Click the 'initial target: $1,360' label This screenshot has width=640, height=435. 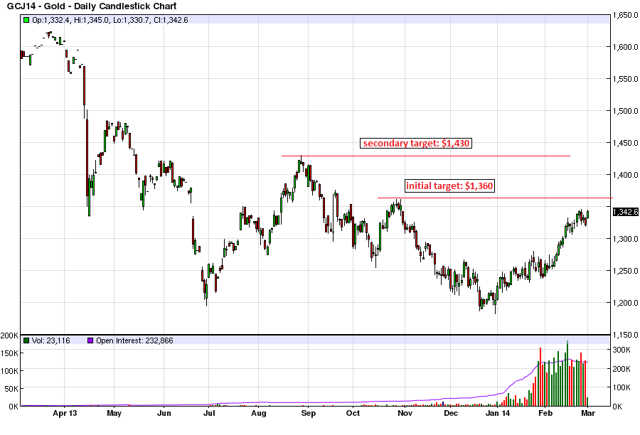click(450, 186)
